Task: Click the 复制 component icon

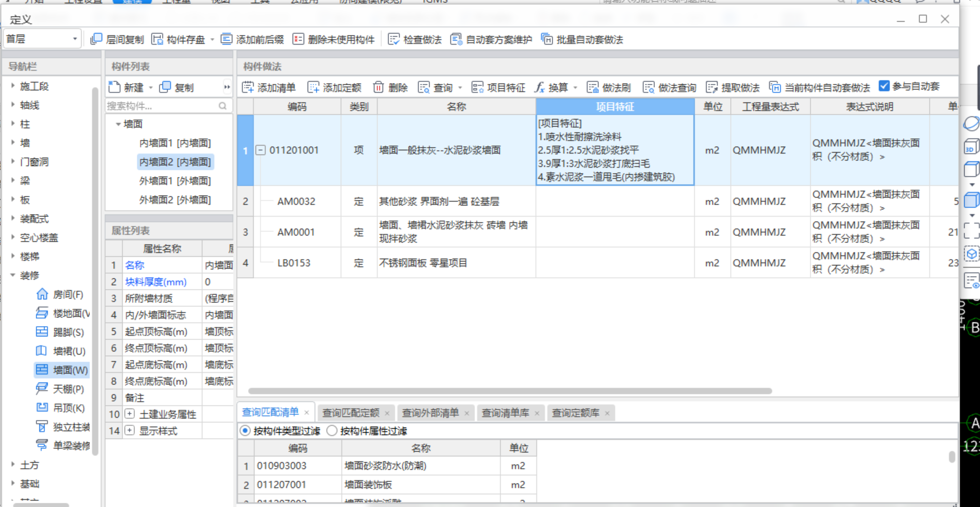Action: click(x=165, y=87)
